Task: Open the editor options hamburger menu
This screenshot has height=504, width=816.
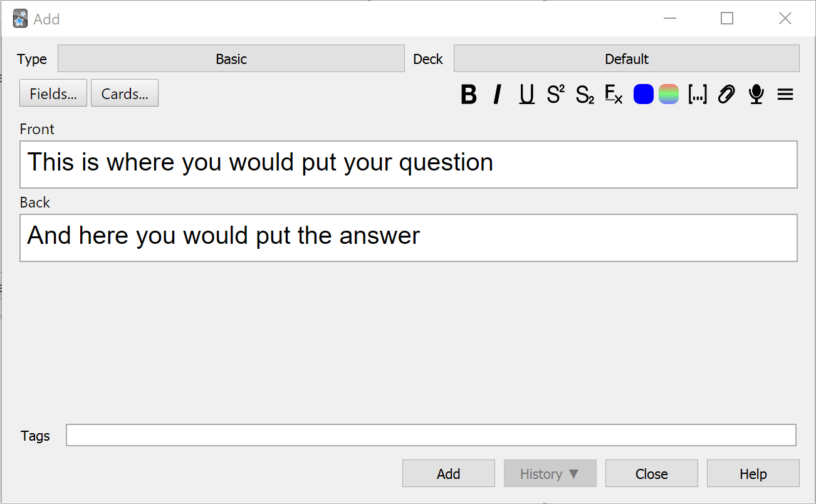Action: 785,95
